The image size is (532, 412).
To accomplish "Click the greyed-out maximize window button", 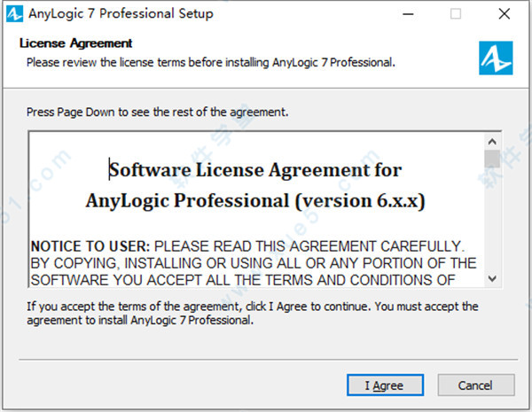I will pos(456,14).
